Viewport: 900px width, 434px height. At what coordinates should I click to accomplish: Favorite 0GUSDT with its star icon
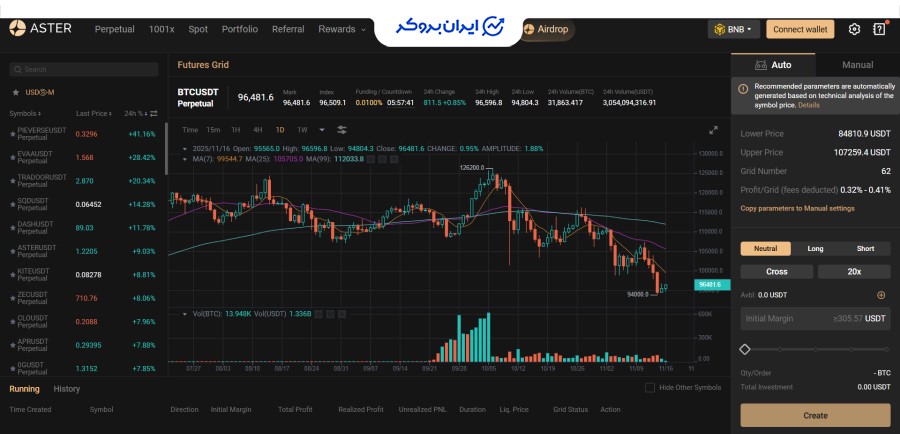pyautogui.click(x=13, y=369)
